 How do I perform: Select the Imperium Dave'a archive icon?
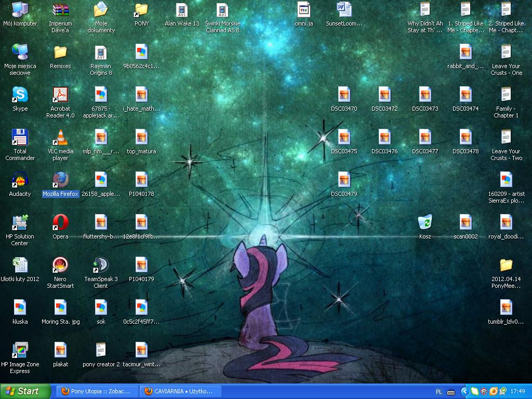tap(60, 10)
